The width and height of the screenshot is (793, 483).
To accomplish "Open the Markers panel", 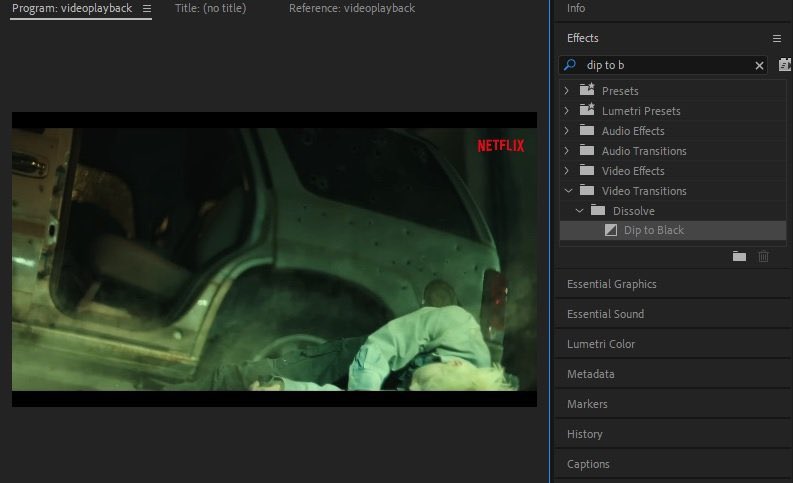I will [587, 404].
